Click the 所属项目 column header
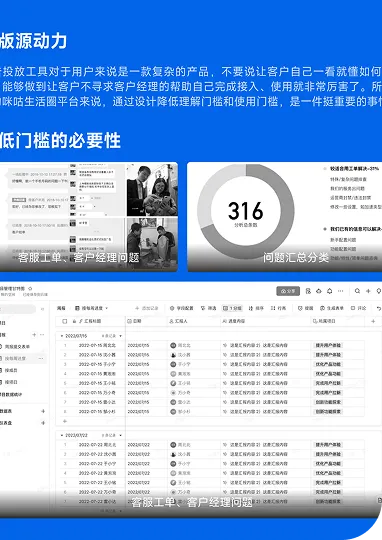 tap(338, 321)
